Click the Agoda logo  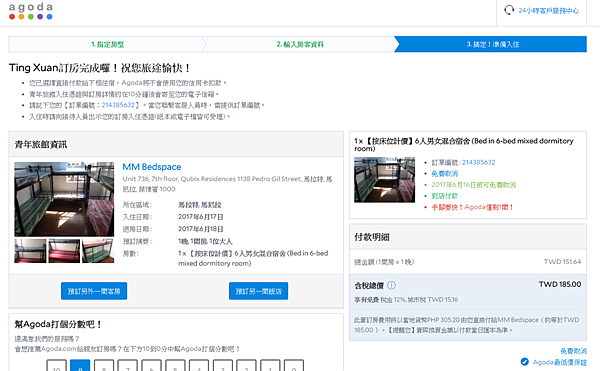coord(31,11)
